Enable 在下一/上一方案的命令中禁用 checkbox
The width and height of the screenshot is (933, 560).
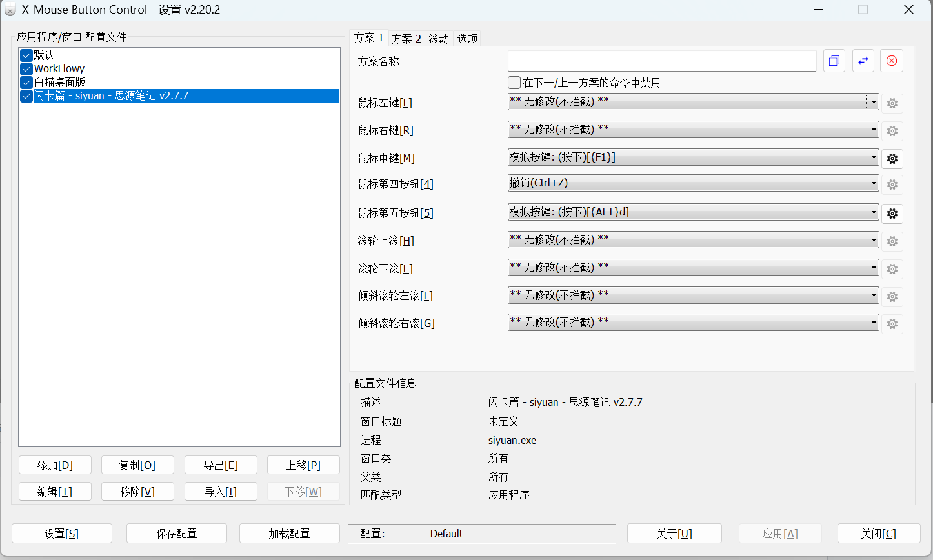(514, 83)
